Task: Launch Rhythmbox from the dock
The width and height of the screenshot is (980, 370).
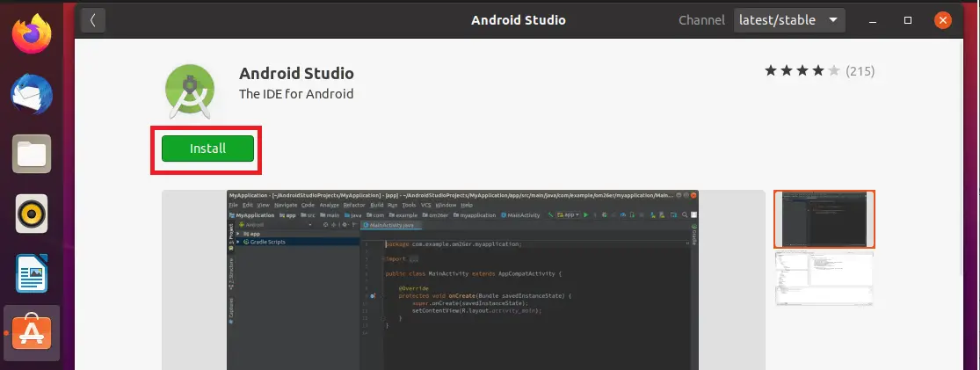Action: [32, 214]
